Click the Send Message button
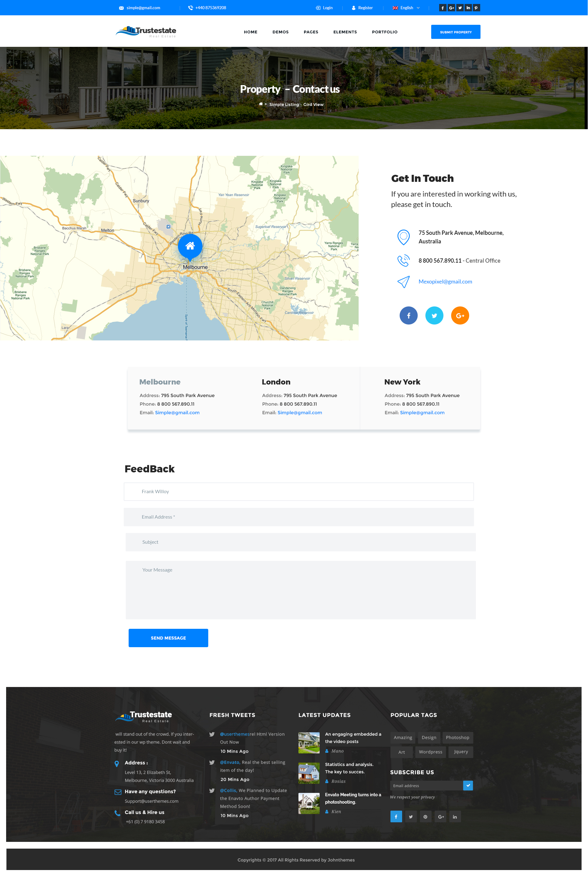588x878 pixels. [168, 638]
